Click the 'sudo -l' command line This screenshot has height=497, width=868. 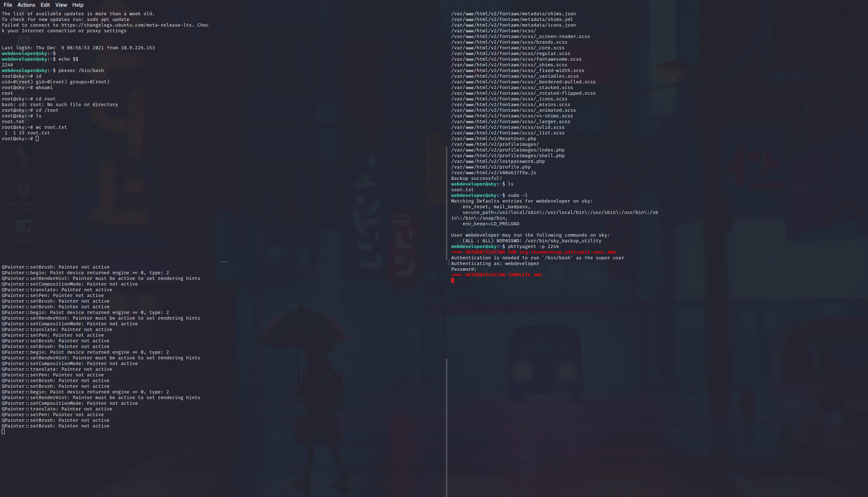click(489, 195)
